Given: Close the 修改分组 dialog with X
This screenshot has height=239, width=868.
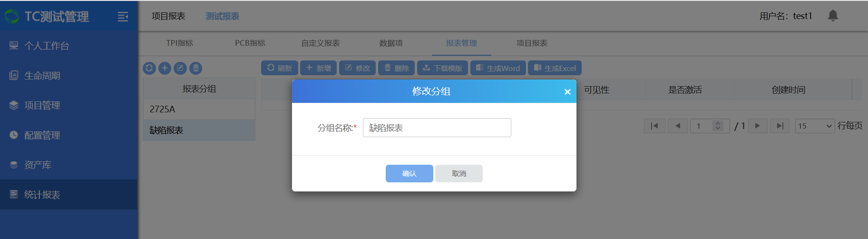Looking at the screenshot, I should coord(567,92).
